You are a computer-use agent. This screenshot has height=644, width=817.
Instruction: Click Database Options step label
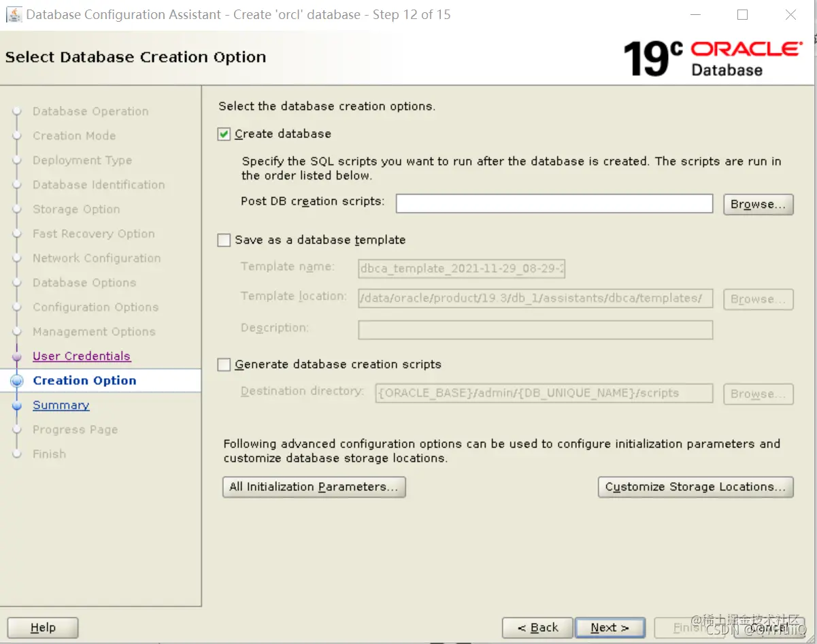pyautogui.click(x=84, y=283)
